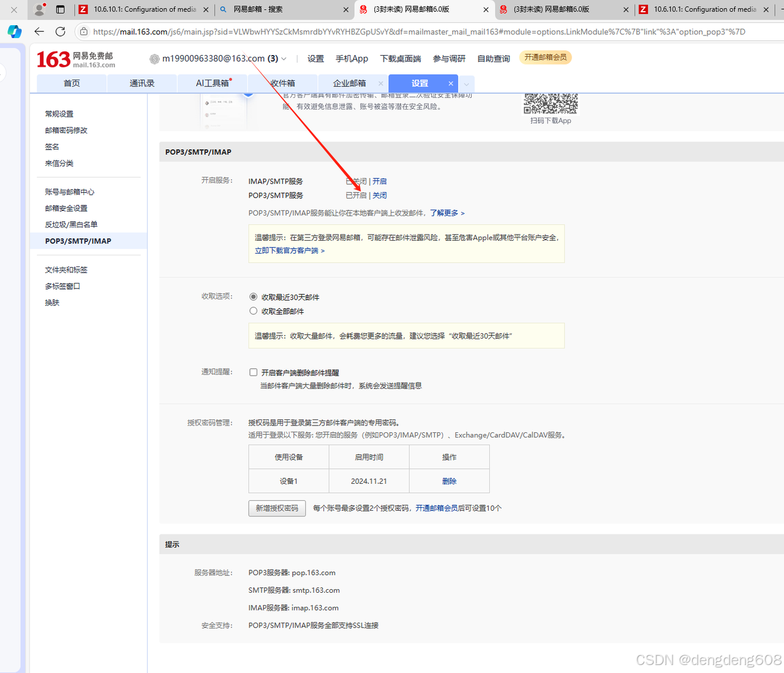
Task: Click the account avatar beside the email address
Action: [154, 59]
